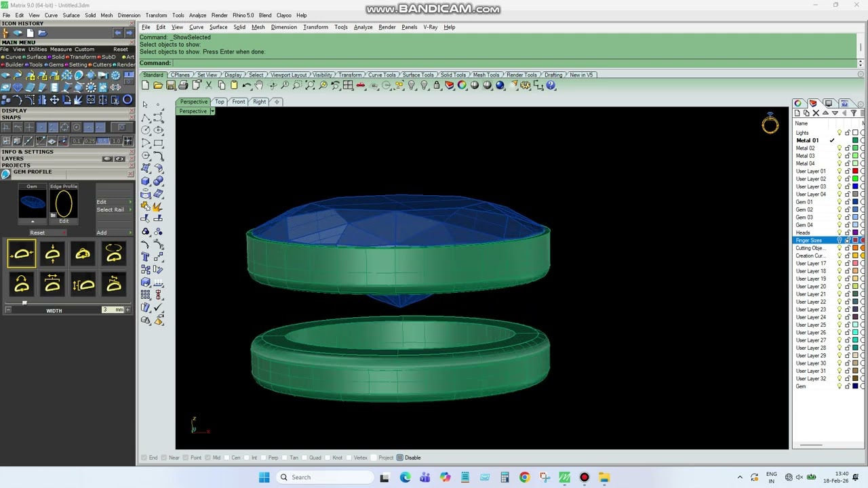Image resolution: width=868 pixels, height=488 pixels.
Task: Click the Print icon in the Standard toolbar
Action: pos(183,85)
